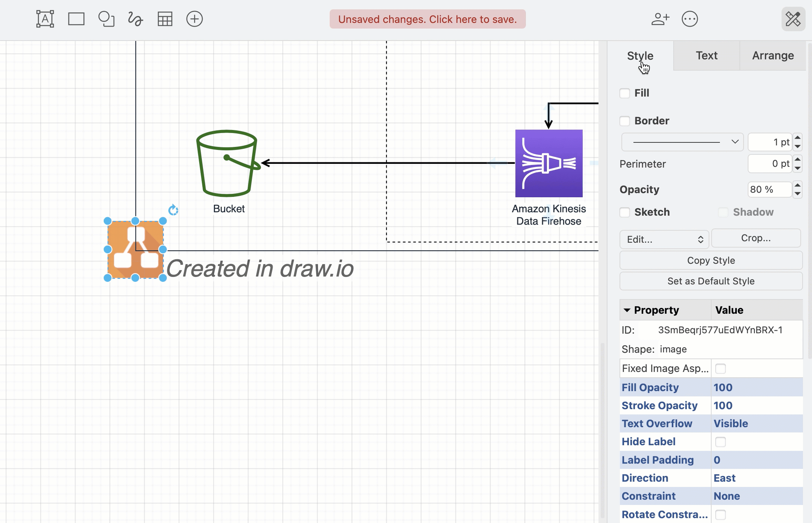Image resolution: width=812 pixels, height=523 pixels.
Task: Open the border line style dropdown
Action: pyautogui.click(x=682, y=142)
